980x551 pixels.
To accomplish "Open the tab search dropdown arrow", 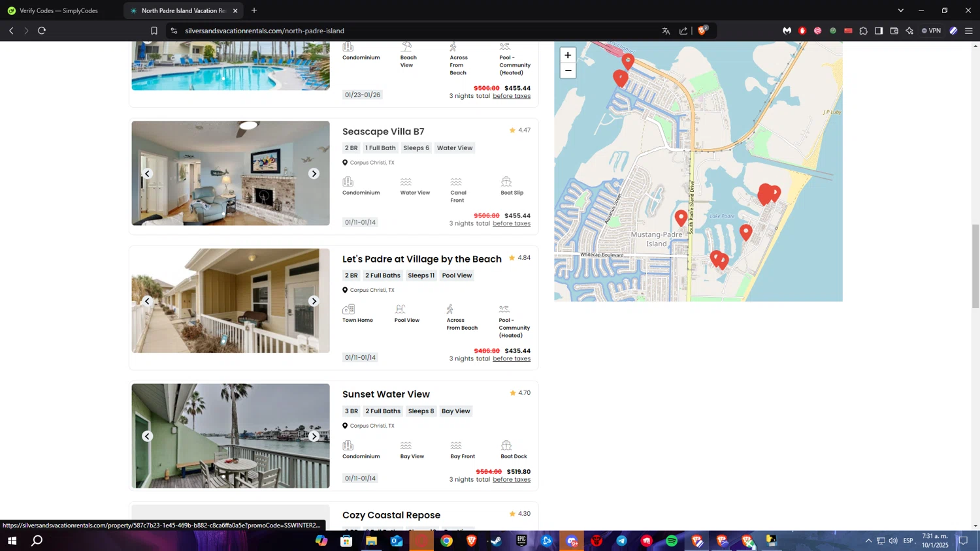I will point(901,10).
